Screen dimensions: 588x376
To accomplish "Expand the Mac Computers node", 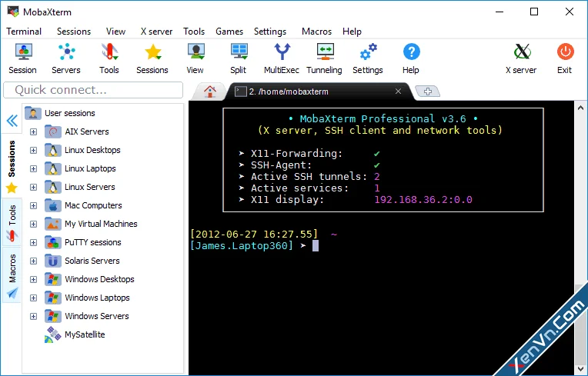I will click(33, 205).
